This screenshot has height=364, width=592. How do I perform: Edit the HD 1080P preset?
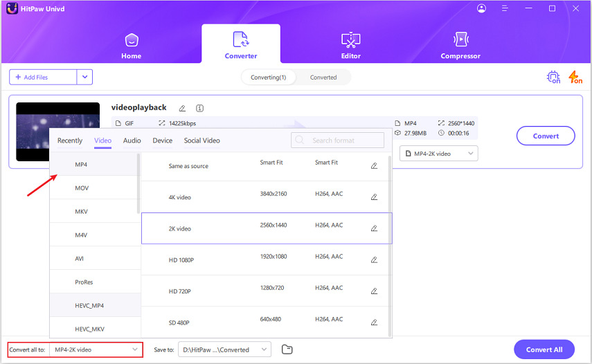click(x=374, y=260)
